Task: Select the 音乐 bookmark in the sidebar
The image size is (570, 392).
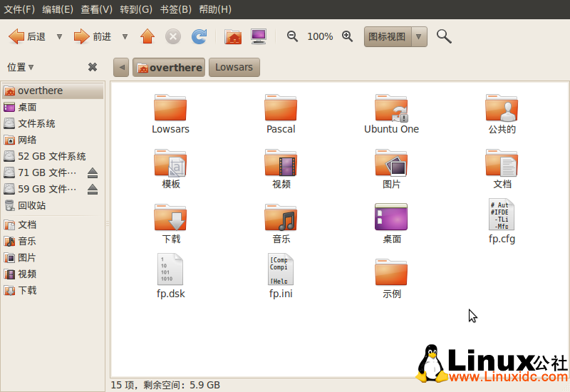Action: pyautogui.click(x=53, y=241)
